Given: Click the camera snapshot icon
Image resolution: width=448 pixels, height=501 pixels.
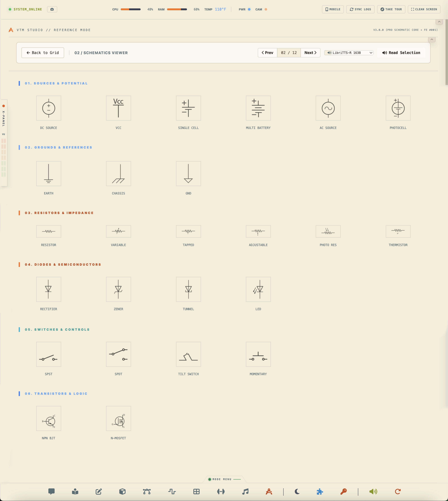Looking at the screenshot, I should (x=52, y=9).
